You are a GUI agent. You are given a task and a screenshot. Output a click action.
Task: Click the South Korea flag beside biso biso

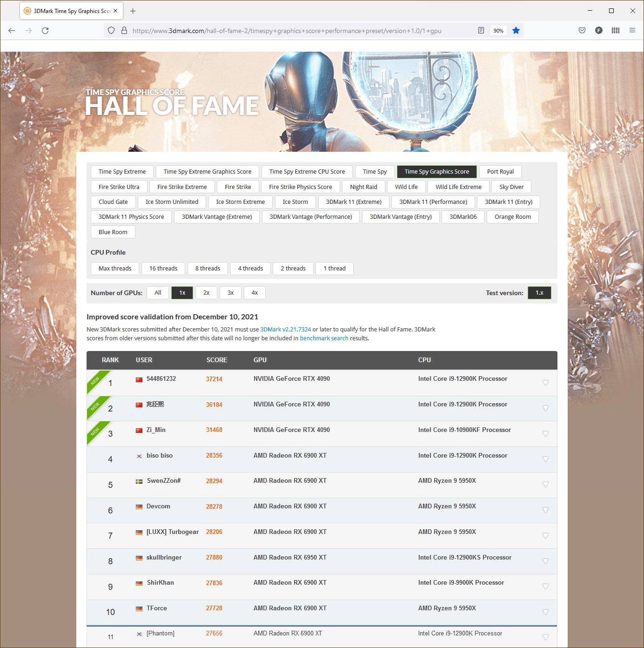pos(139,456)
